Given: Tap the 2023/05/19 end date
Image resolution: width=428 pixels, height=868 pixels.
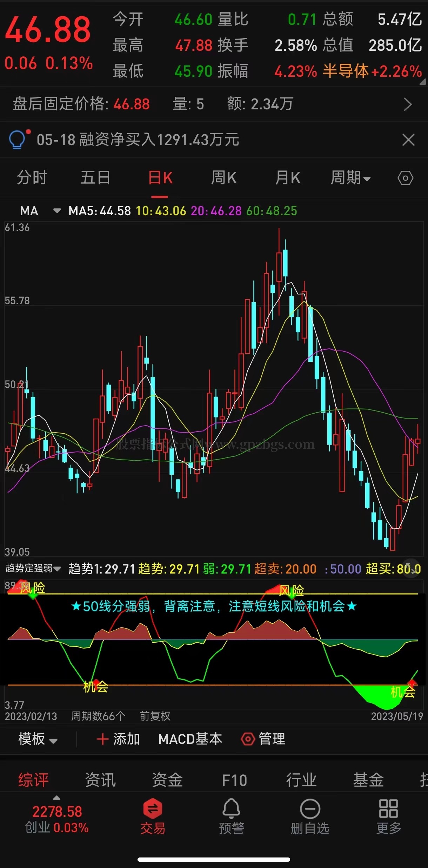Looking at the screenshot, I should point(397,716).
